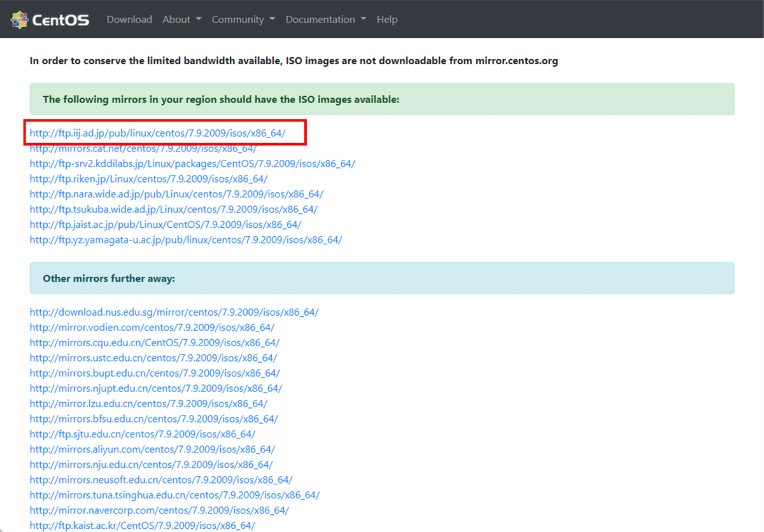Open the Help nav link
The width and height of the screenshot is (764, 532).
(x=387, y=20)
